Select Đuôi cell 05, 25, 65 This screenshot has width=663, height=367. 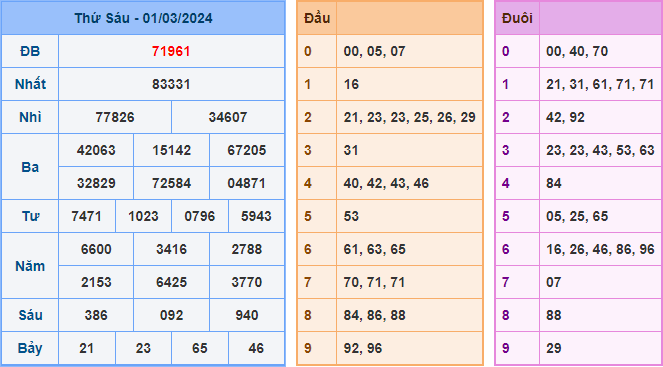pyautogui.click(x=601, y=216)
